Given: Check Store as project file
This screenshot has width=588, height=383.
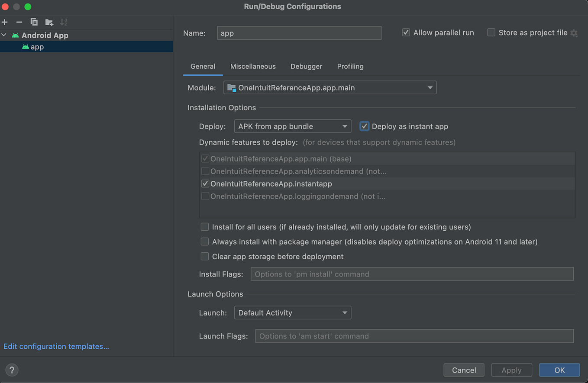Looking at the screenshot, I should click(x=491, y=32).
